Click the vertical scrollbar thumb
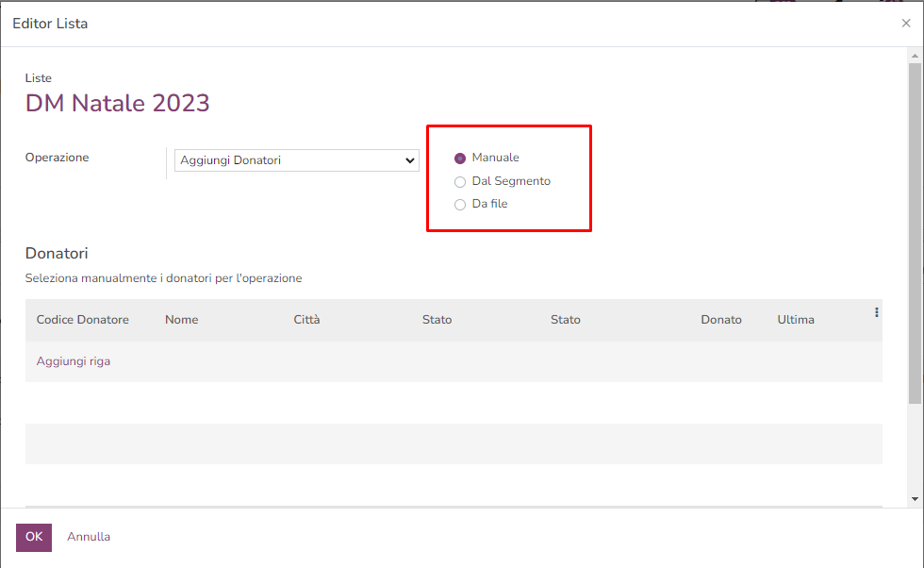 point(915,231)
